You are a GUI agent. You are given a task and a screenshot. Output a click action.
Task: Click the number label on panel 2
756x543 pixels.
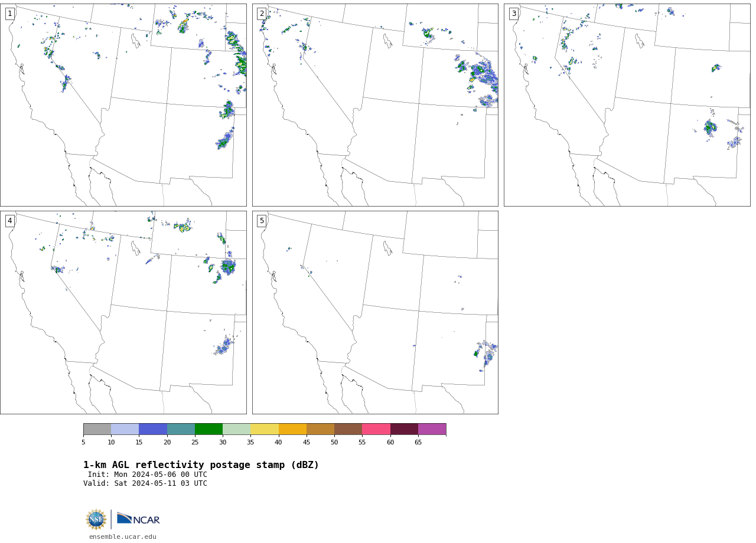pyautogui.click(x=262, y=14)
